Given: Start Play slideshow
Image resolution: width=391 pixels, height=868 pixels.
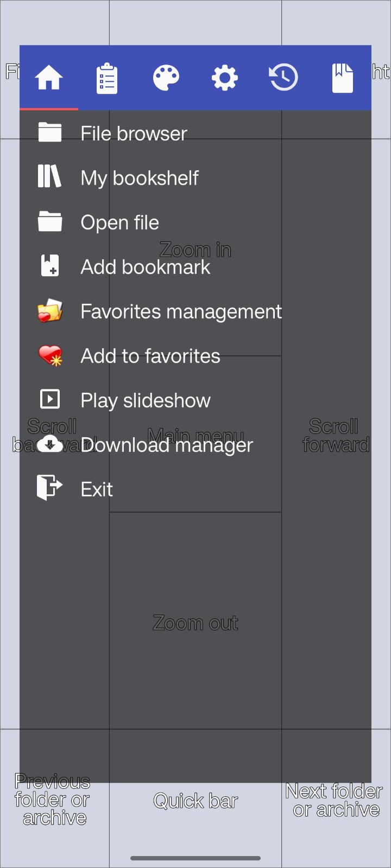Looking at the screenshot, I should pyautogui.click(x=145, y=400).
